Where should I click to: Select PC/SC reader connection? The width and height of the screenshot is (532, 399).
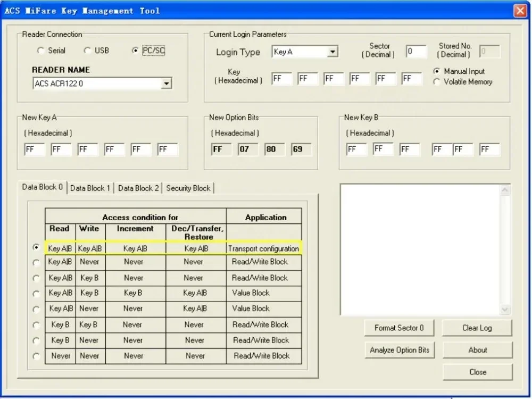click(135, 51)
